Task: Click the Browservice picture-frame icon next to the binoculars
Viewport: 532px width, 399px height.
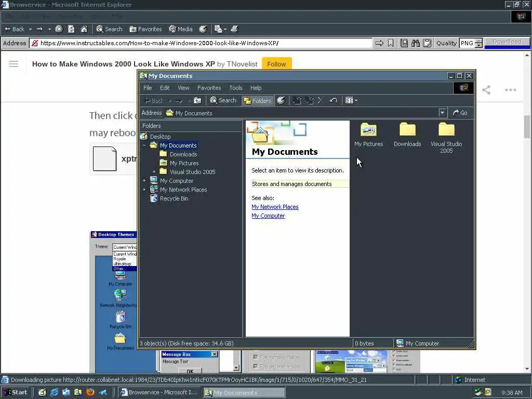Action: pos(404,43)
